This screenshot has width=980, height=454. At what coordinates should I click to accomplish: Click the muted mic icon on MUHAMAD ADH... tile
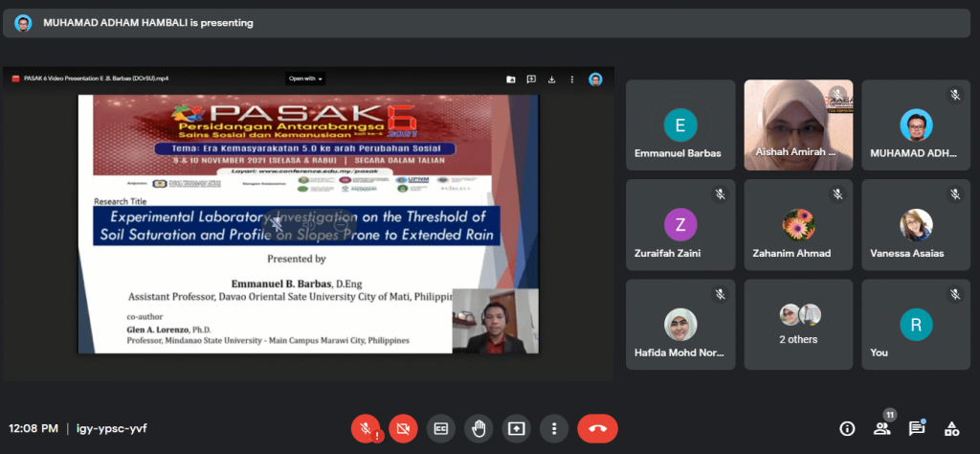point(955,95)
